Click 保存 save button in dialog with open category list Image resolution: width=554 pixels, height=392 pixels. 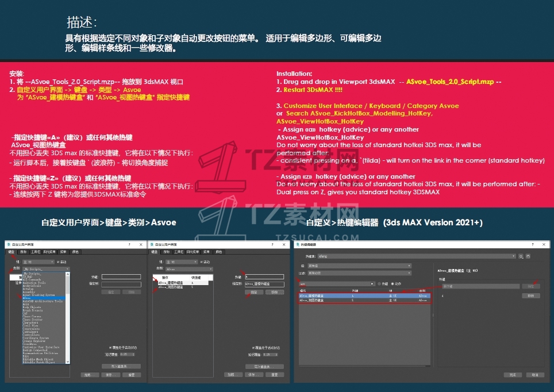(110, 375)
